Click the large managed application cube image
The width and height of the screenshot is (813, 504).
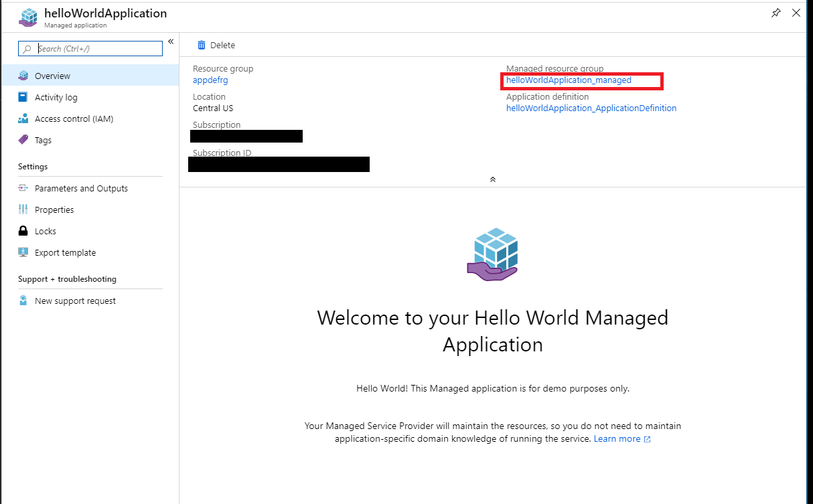pos(493,254)
